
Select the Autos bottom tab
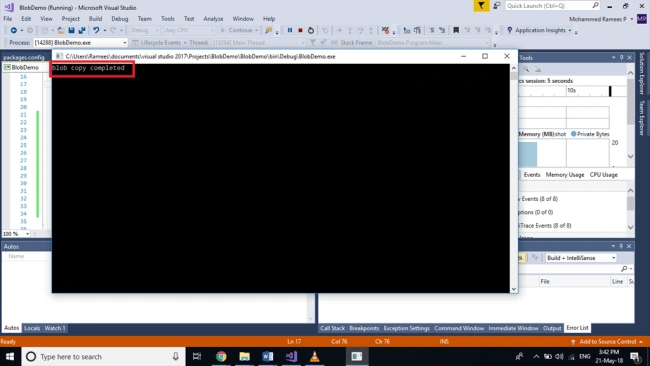click(11, 328)
